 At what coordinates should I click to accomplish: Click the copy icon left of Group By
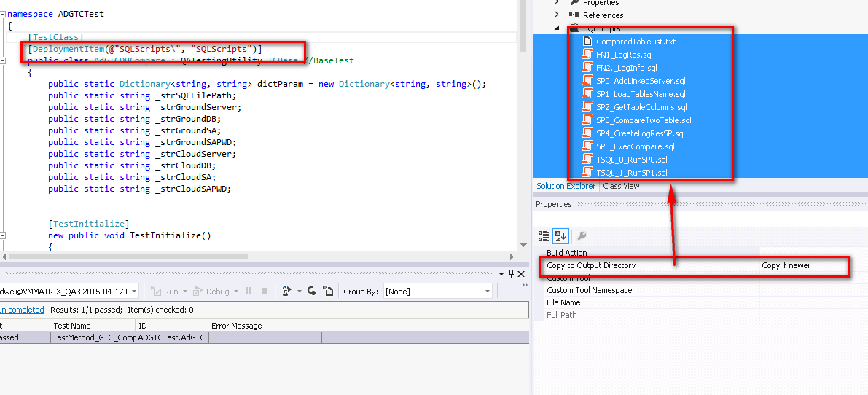pos(328,291)
